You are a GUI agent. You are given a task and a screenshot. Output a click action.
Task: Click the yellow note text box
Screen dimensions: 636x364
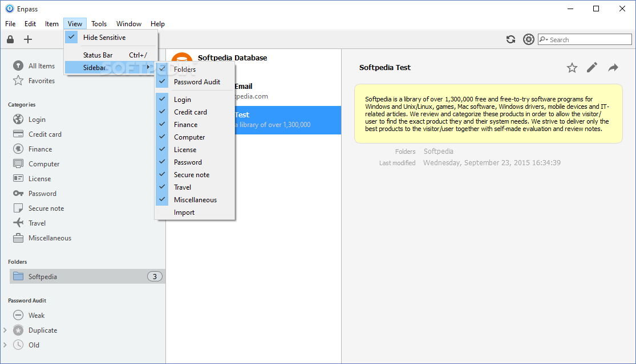(488, 113)
